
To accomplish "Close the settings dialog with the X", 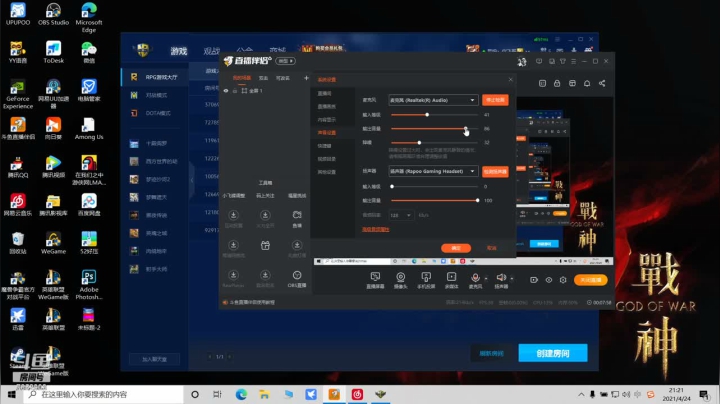I will point(511,79).
